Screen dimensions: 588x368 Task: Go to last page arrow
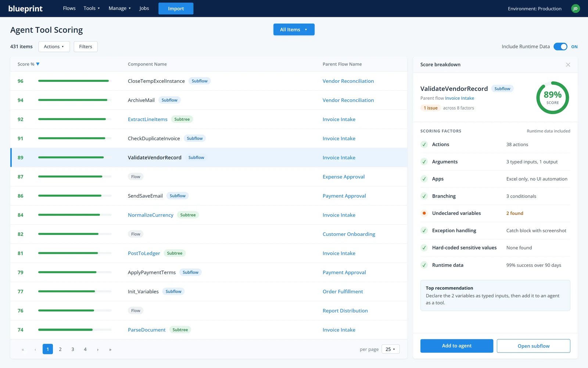pyautogui.click(x=110, y=349)
